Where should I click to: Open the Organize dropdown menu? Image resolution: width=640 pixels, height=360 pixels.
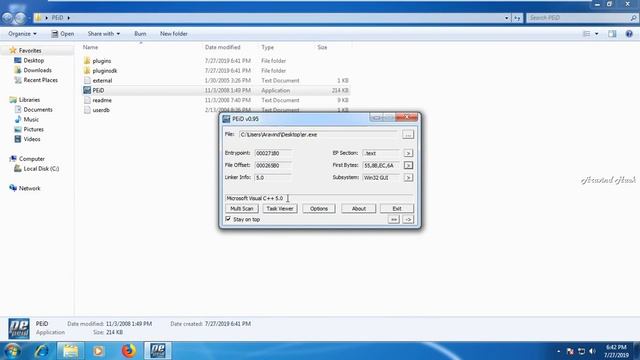click(x=22, y=34)
